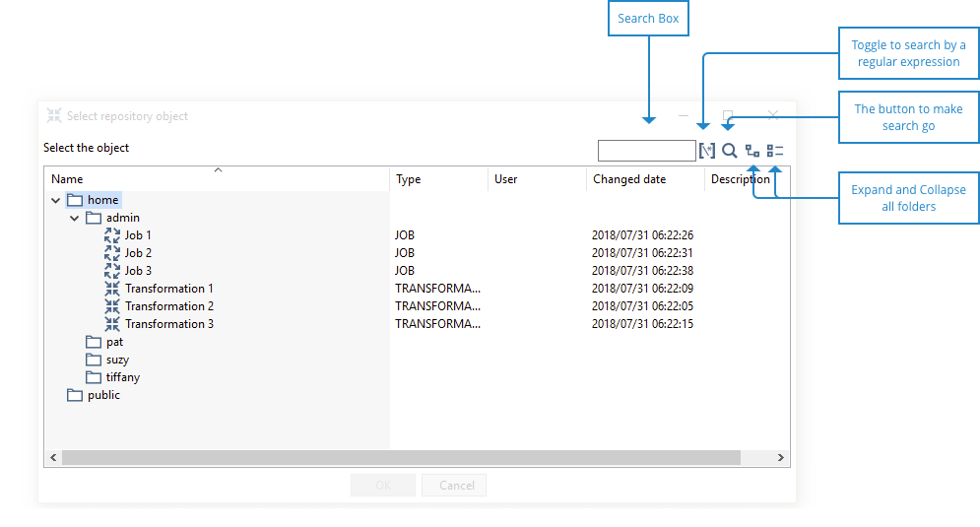Select the 'pat' folder label
The height and width of the screenshot is (527, 980).
114,342
